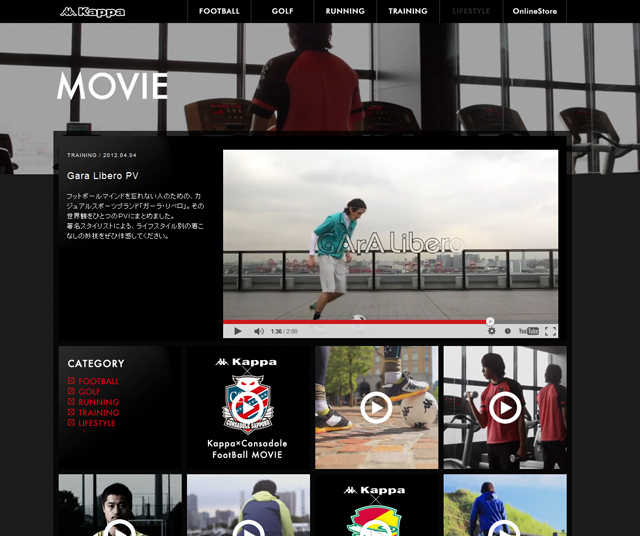The width and height of the screenshot is (640, 536).
Task: Enter fullscreen video mode
Action: click(550, 331)
